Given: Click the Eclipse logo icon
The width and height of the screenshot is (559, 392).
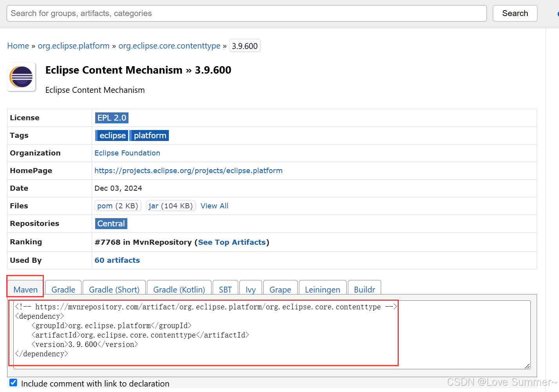Looking at the screenshot, I should (22, 77).
